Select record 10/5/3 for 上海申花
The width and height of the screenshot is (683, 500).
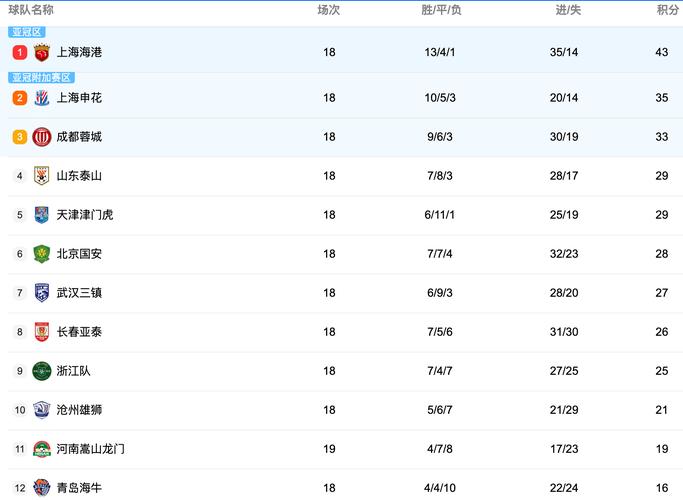point(440,98)
